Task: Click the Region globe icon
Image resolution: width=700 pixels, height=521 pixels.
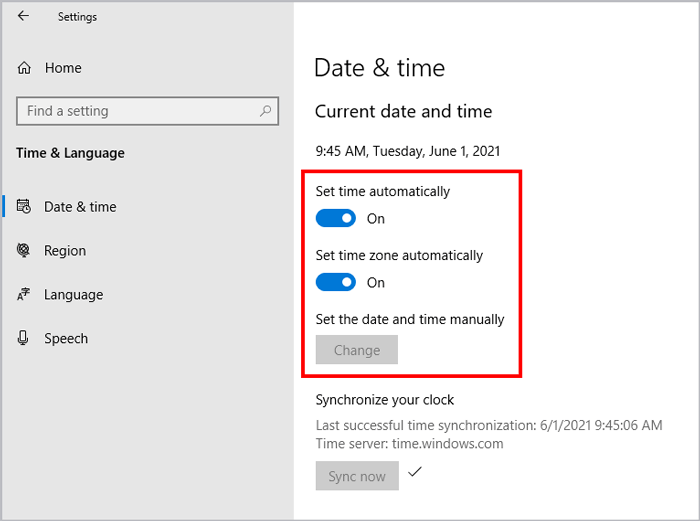Action: click(x=24, y=251)
